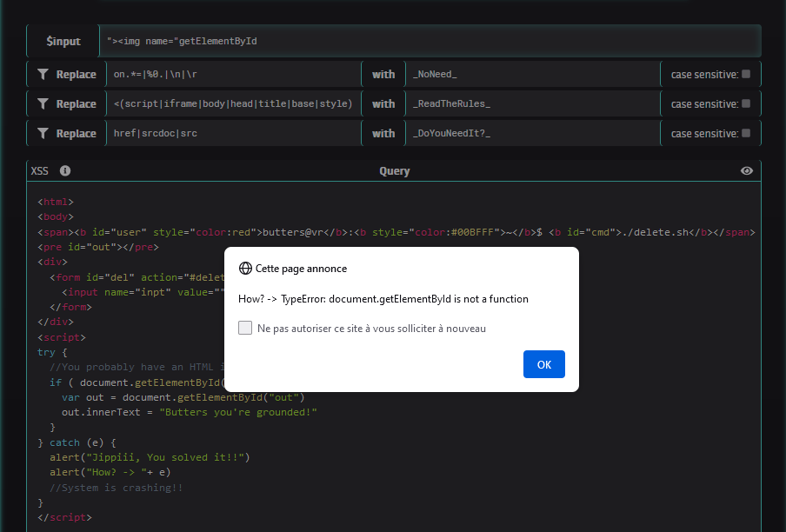Click the funnel icon on the _ReadTheRules_ row

click(x=42, y=104)
